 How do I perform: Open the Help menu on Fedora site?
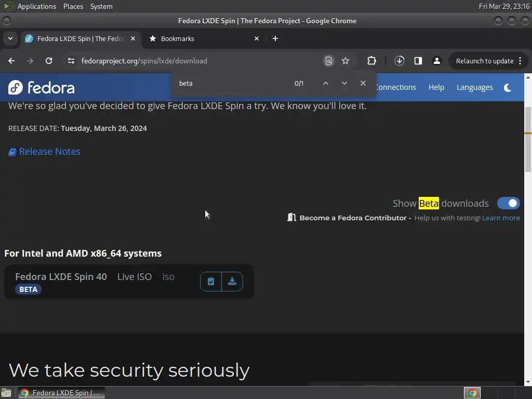pyautogui.click(x=436, y=87)
